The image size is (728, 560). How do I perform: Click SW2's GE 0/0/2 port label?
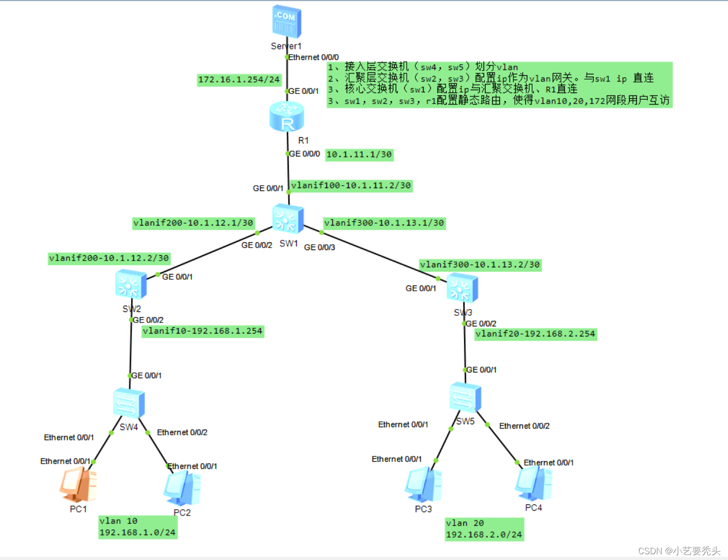tap(148, 320)
